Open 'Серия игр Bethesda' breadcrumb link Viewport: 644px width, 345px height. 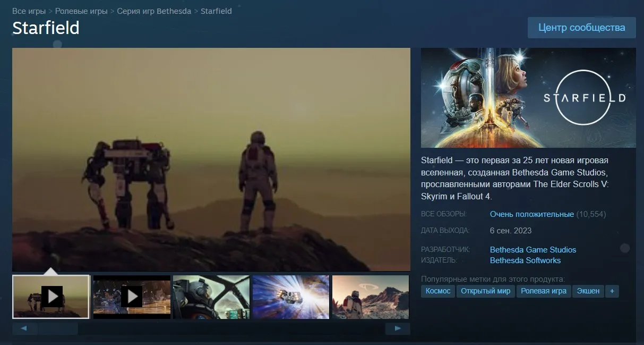(154, 11)
